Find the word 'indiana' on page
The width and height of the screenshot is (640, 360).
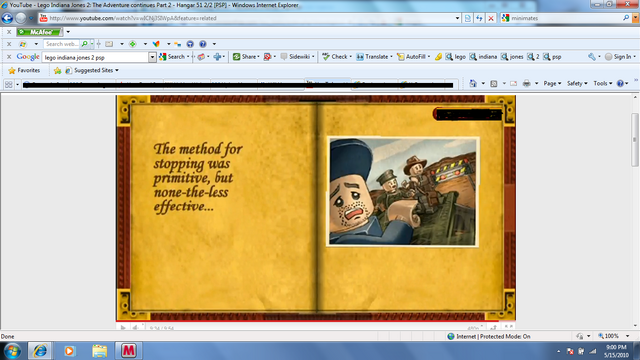tap(483, 57)
